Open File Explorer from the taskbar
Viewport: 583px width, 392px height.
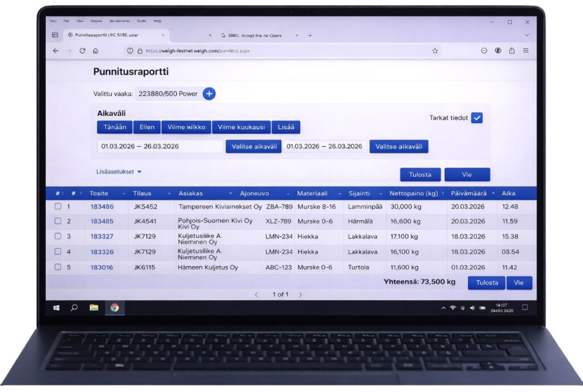(94, 308)
